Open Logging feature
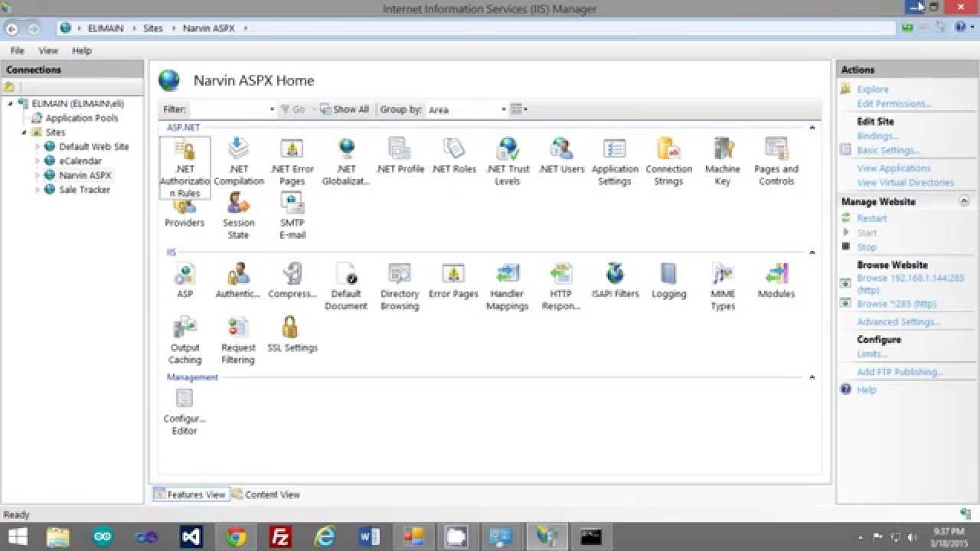 coord(668,280)
